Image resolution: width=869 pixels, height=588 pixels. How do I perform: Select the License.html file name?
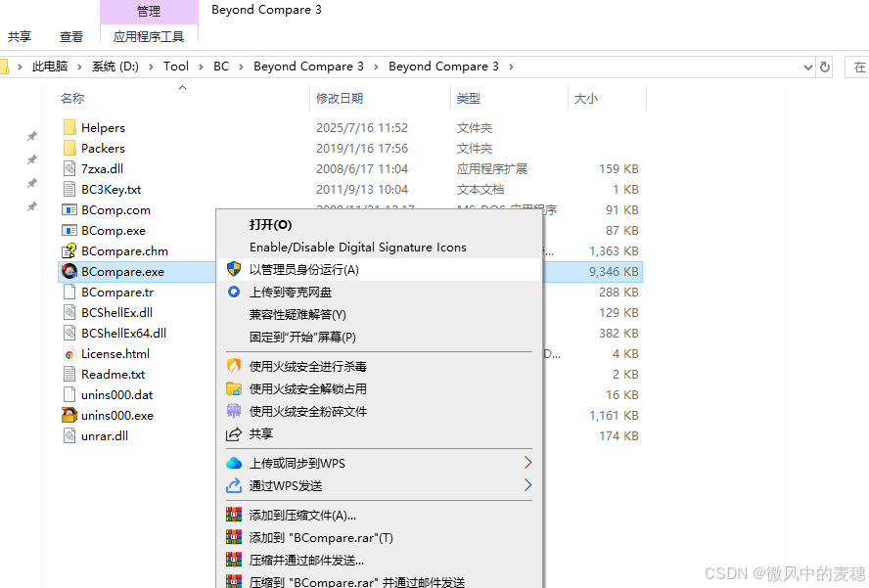[x=115, y=353]
